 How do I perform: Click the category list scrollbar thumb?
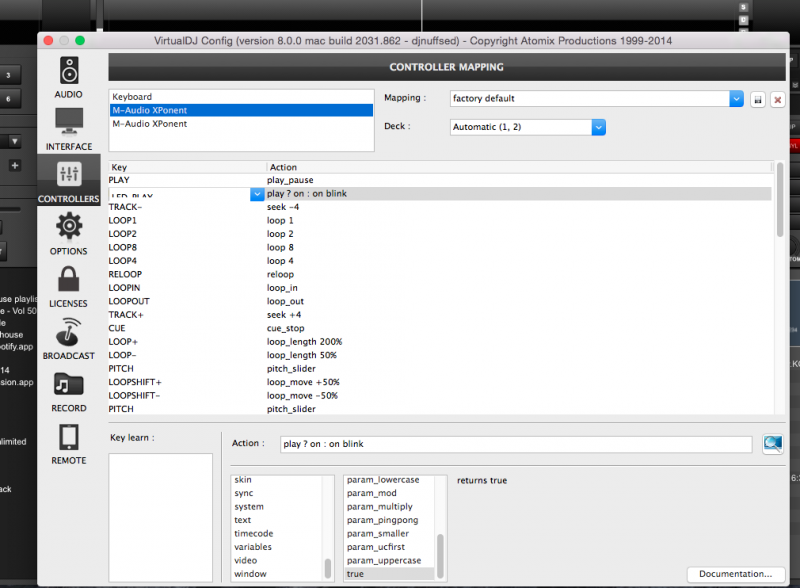coord(328,569)
